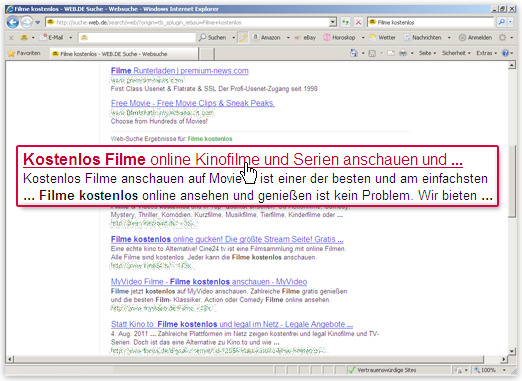Open 'Filme kostenlos online gucken!' result link
522x381 pixels.
click(x=227, y=239)
